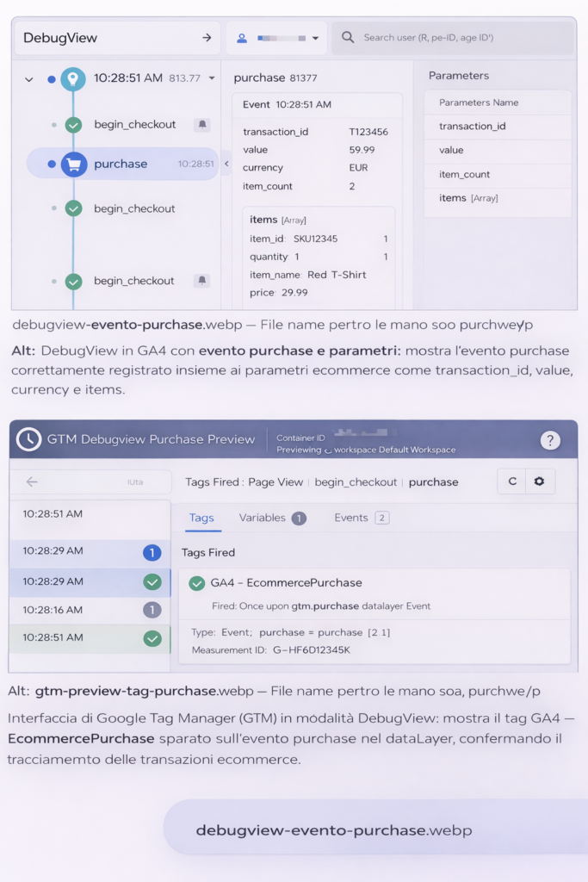Click the debugview-evento-purchase.webp pill at bottom

click(x=375, y=827)
